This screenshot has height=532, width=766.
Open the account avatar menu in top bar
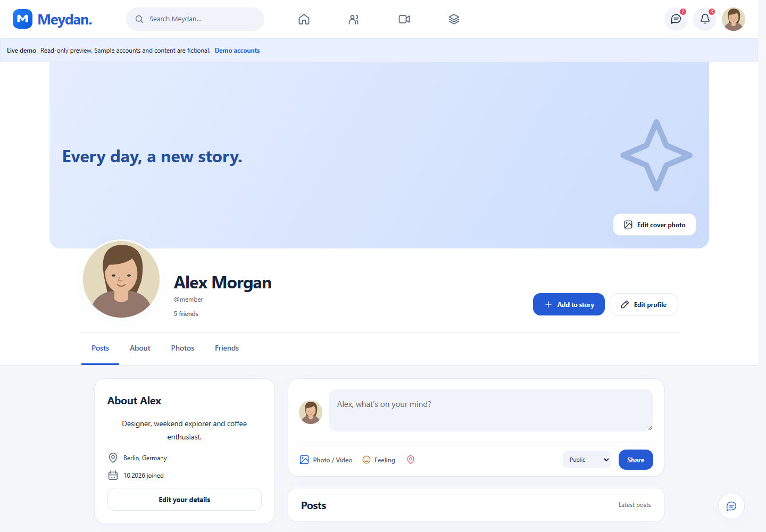point(734,19)
